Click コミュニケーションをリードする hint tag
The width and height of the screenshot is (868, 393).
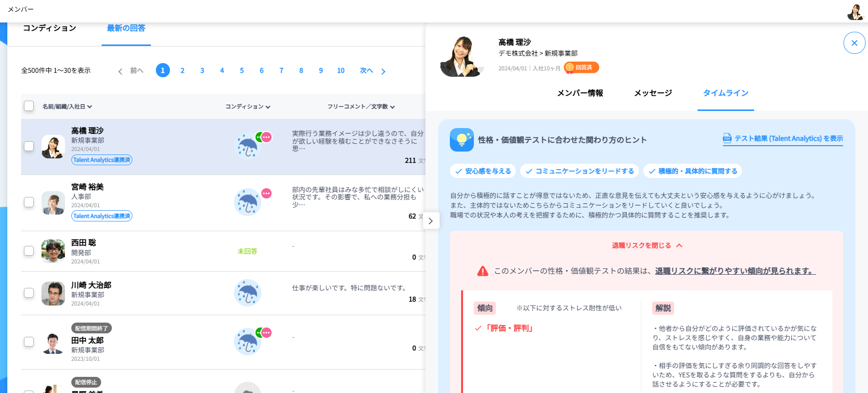(x=579, y=171)
